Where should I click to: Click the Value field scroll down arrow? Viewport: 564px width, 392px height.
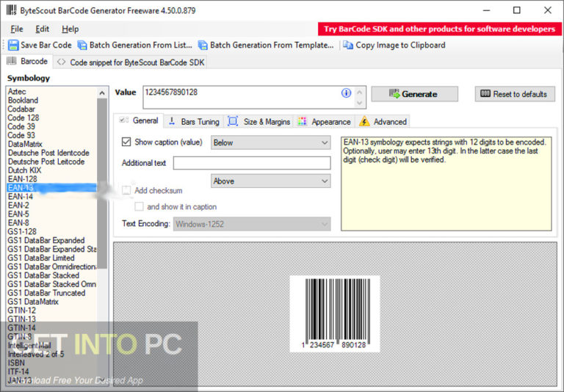(359, 103)
